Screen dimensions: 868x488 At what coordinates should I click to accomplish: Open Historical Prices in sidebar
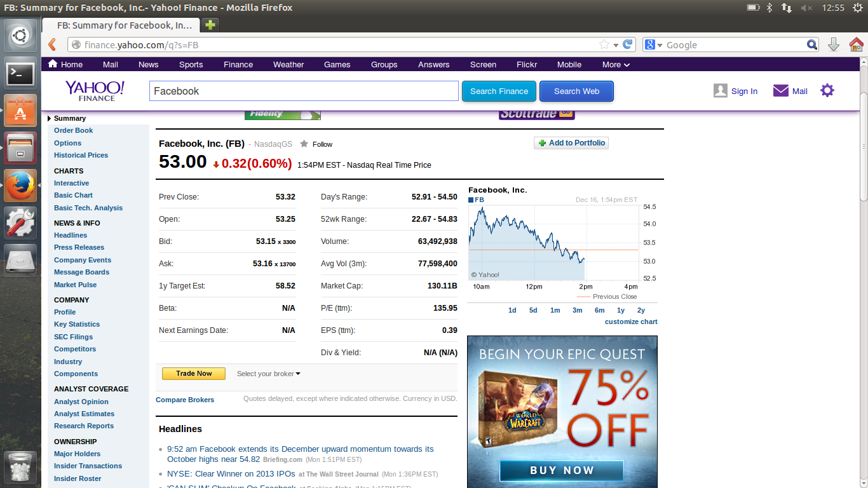(81, 155)
